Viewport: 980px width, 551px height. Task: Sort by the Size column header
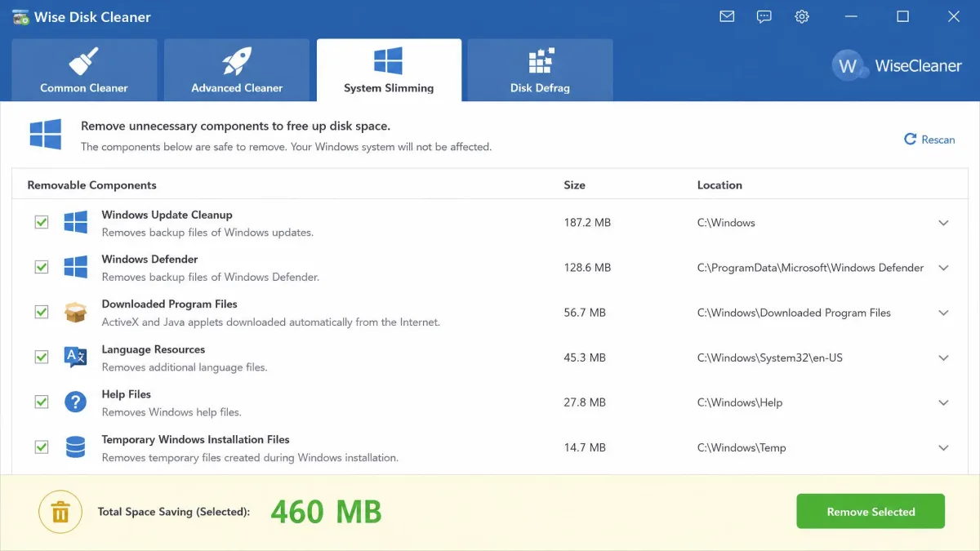pyautogui.click(x=574, y=185)
